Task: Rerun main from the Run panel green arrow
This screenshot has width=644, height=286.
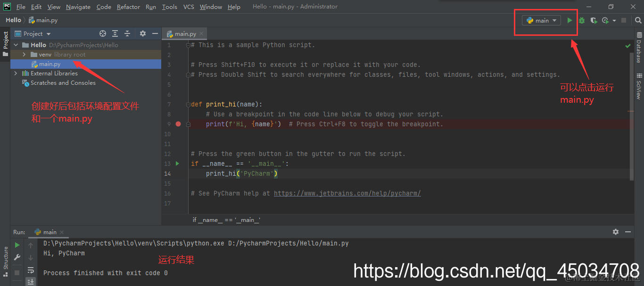Action: tap(17, 245)
